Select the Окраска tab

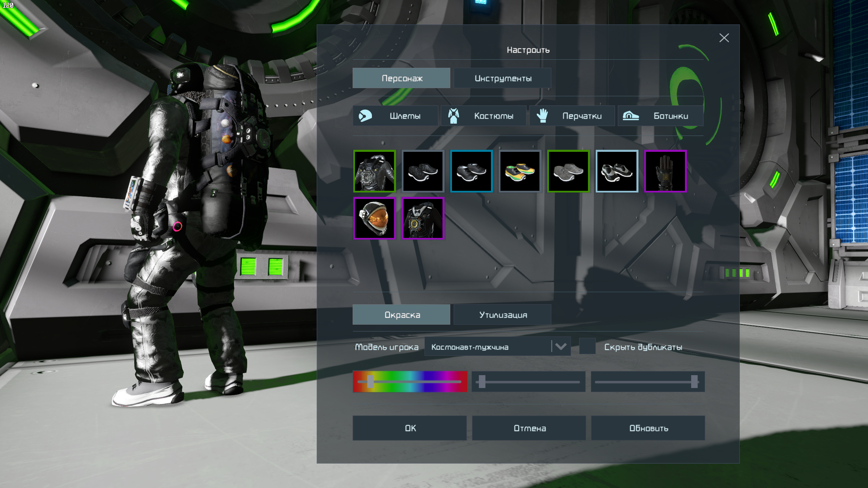click(x=401, y=315)
